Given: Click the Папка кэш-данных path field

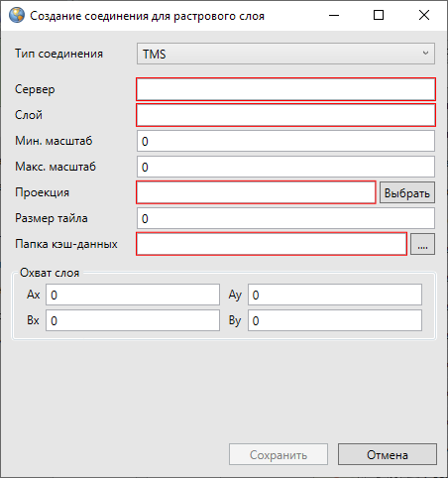Looking at the screenshot, I should pos(272,244).
